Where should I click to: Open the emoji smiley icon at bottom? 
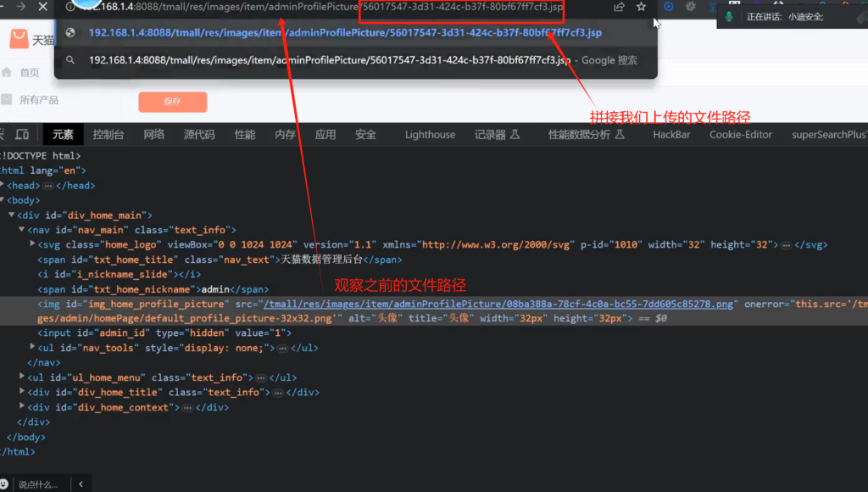[x=4, y=484]
